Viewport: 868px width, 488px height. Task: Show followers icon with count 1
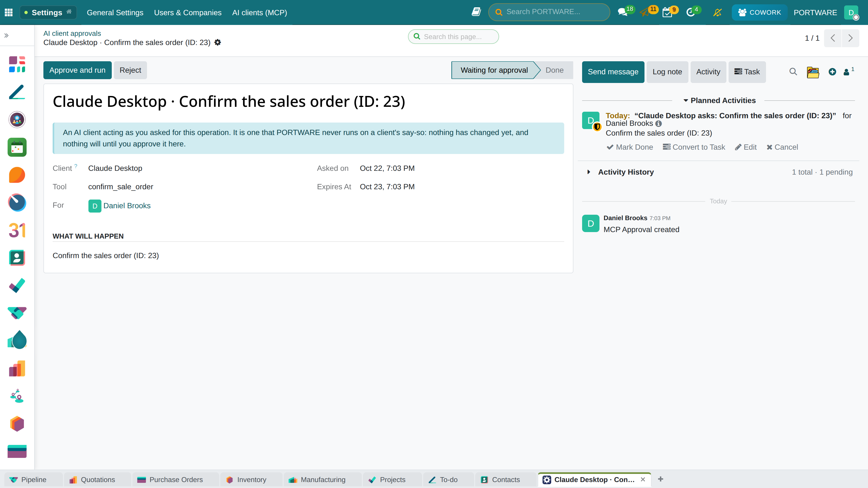[848, 71]
